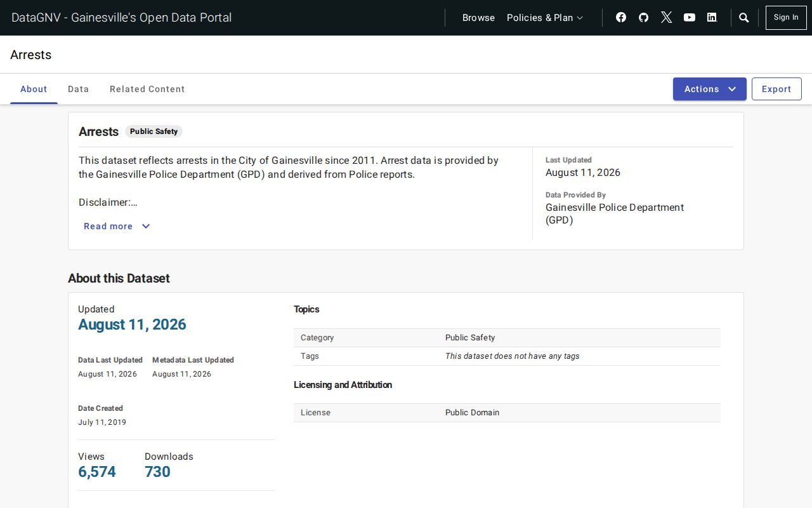
Task: Switch to the Data tab
Action: point(79,89)
